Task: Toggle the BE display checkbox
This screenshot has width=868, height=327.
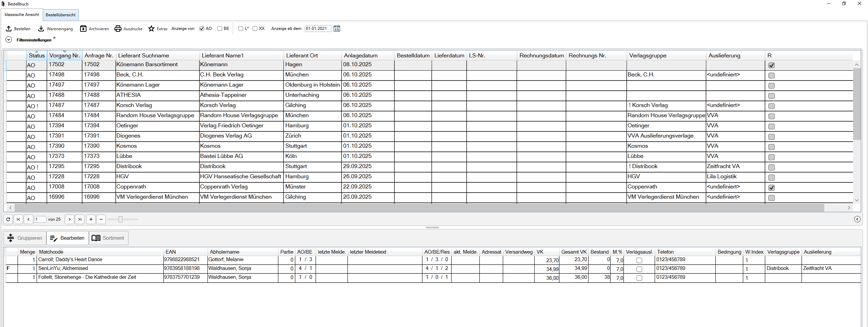Action: [x=220, y=29]
